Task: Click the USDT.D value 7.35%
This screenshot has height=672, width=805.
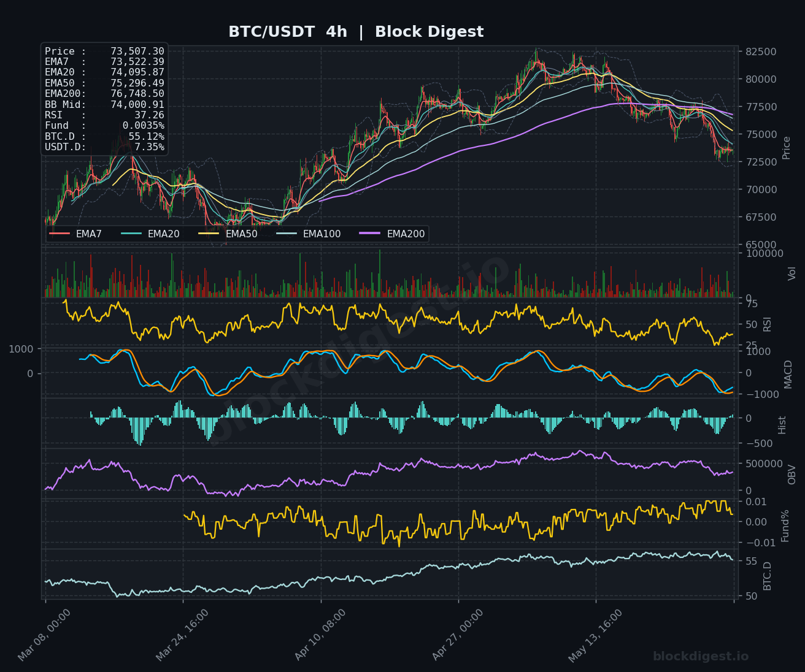Action: tap(149, 147)
